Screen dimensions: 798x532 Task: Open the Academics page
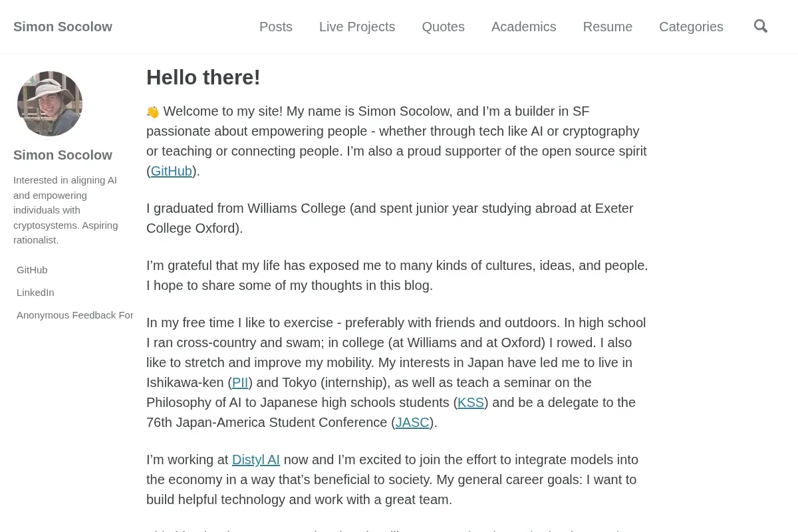[523, 27]
